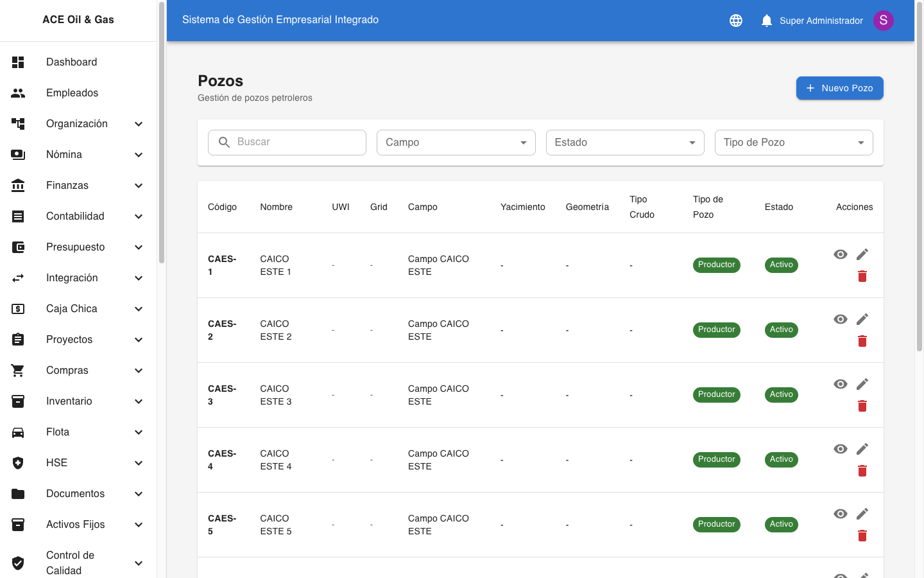
Task: Click the Buscar search field
Action: click(x=295, y=143)
